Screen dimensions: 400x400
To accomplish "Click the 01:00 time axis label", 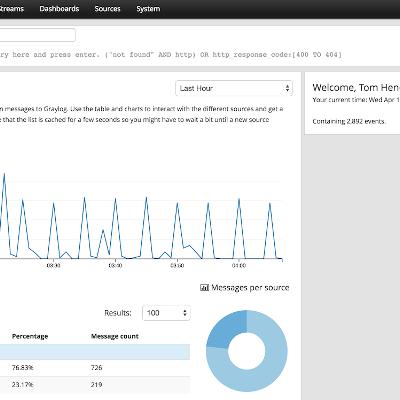I will click(239, 266).
